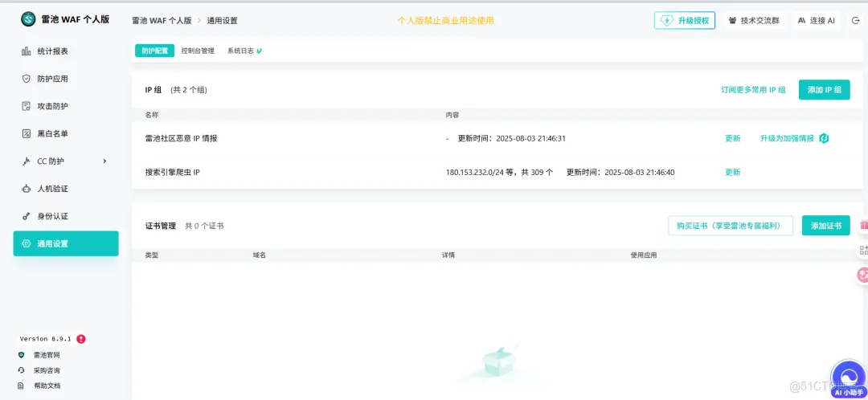Click 更新 for 雷池社区恶意 IP 情报
Image resolution: width=868 pixels, height=400 pixels.
[732, 138]
